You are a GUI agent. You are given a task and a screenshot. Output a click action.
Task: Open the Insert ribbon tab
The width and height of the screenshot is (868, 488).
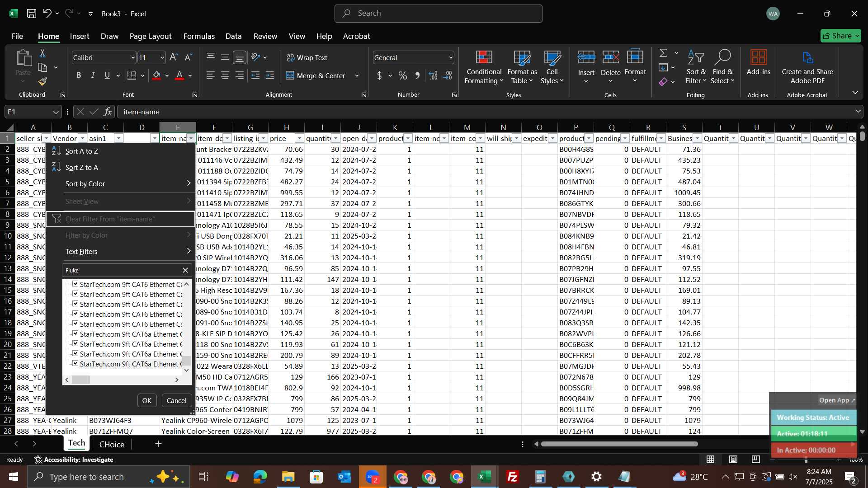tap(80, 36)
